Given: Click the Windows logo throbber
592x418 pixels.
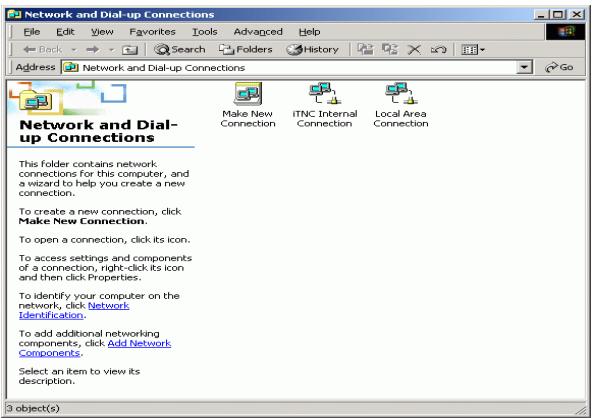Looking at the screenshot, I should [x=565, y=32].
